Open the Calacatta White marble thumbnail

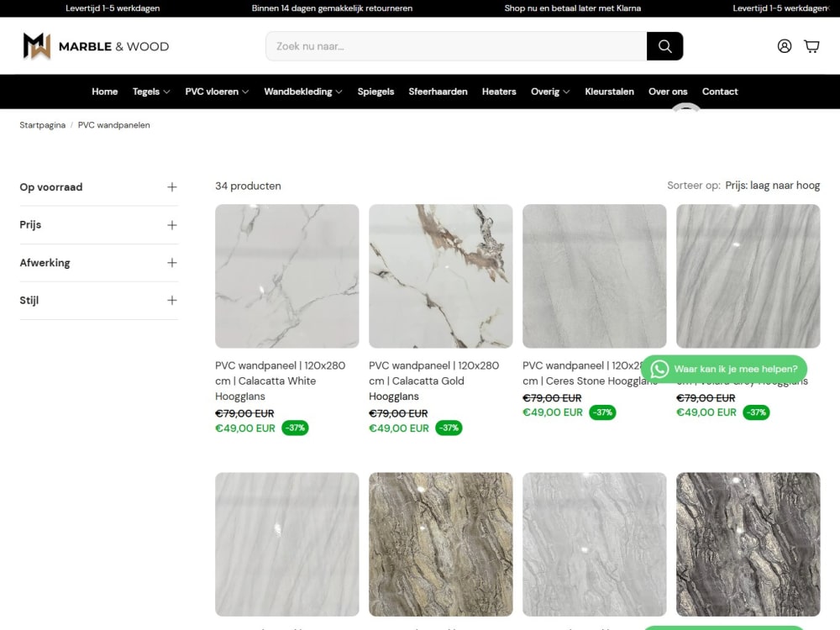287,276
